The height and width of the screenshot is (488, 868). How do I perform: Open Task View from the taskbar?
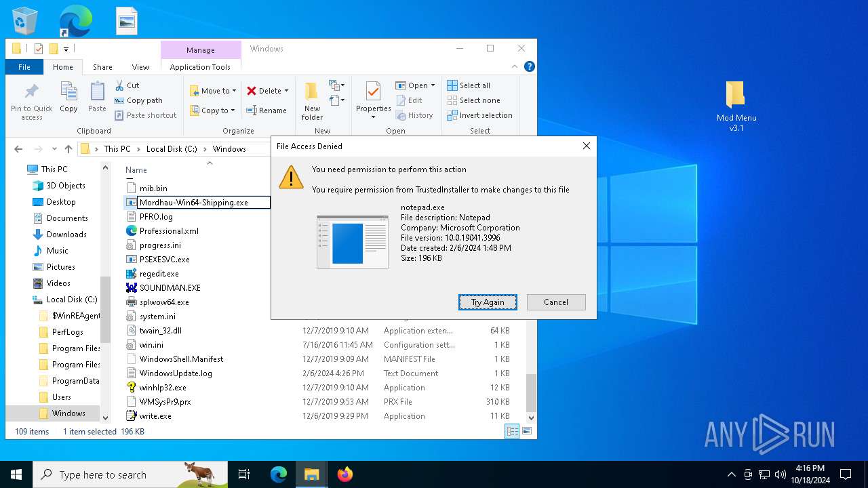coord(244,474)
